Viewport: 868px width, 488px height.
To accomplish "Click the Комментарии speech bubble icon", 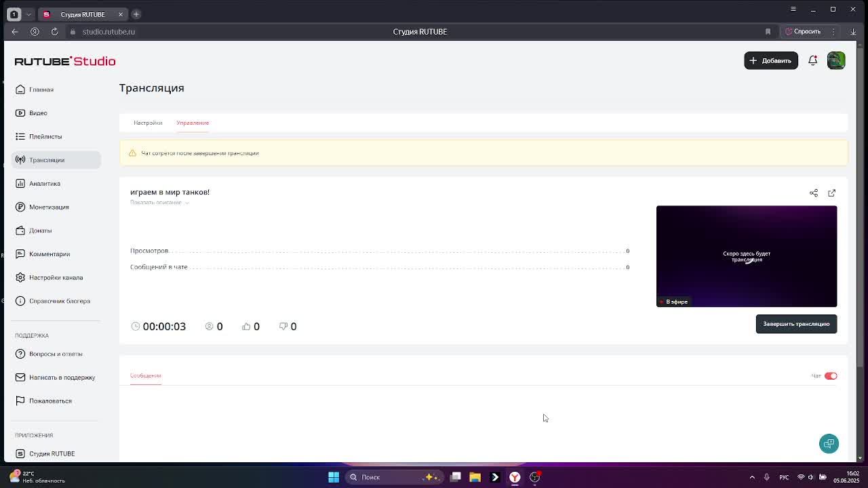I will (20, 254).
